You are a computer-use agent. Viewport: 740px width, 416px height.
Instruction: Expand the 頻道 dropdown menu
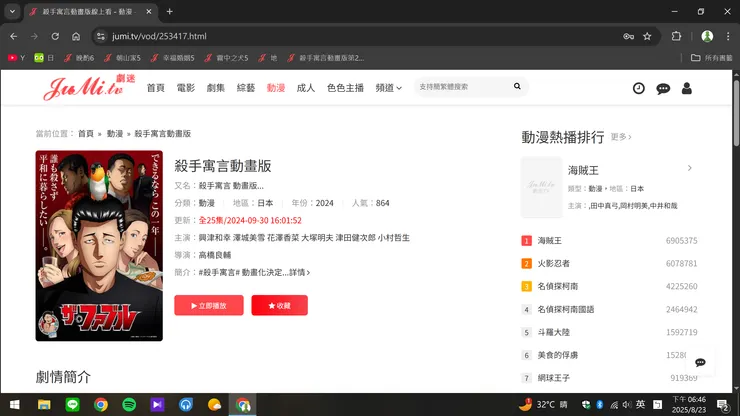(x=388, y=88)
